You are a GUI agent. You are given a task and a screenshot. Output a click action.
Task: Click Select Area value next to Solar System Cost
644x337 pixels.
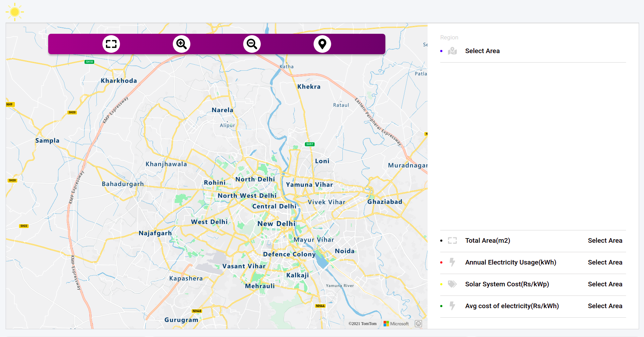point(605,284)
